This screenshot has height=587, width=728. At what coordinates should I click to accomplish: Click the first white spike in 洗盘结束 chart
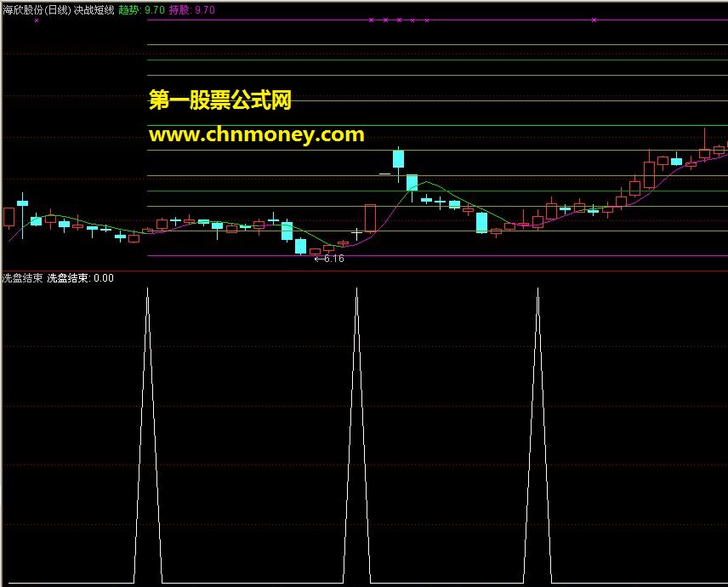[148, 435]
